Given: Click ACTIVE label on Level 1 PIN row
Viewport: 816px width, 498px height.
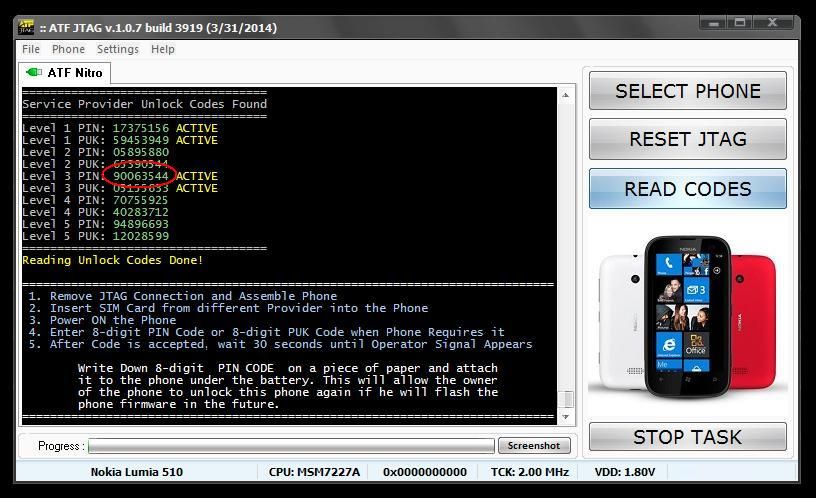Looking at the screenshot, I should [197, 128].
